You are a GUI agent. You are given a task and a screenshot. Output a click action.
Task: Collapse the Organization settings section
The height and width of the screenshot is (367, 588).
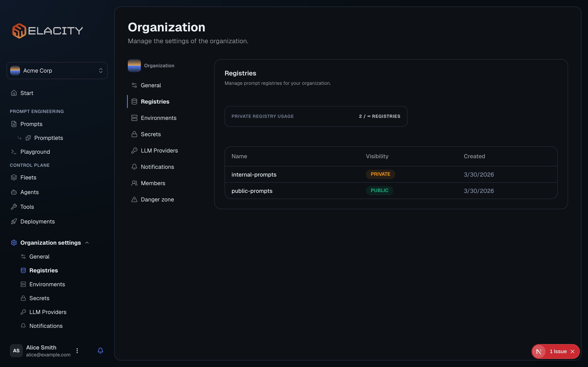coord(87,242)
